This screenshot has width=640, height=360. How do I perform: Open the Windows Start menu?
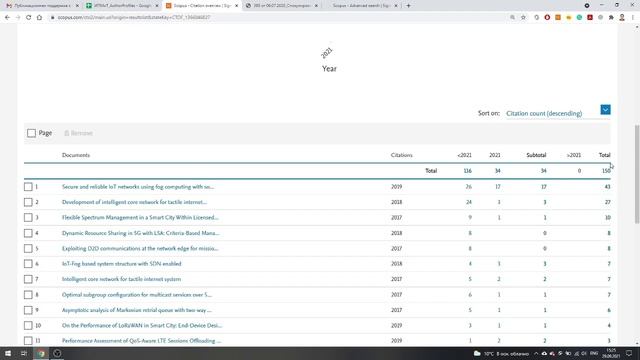tap(8, 353)
